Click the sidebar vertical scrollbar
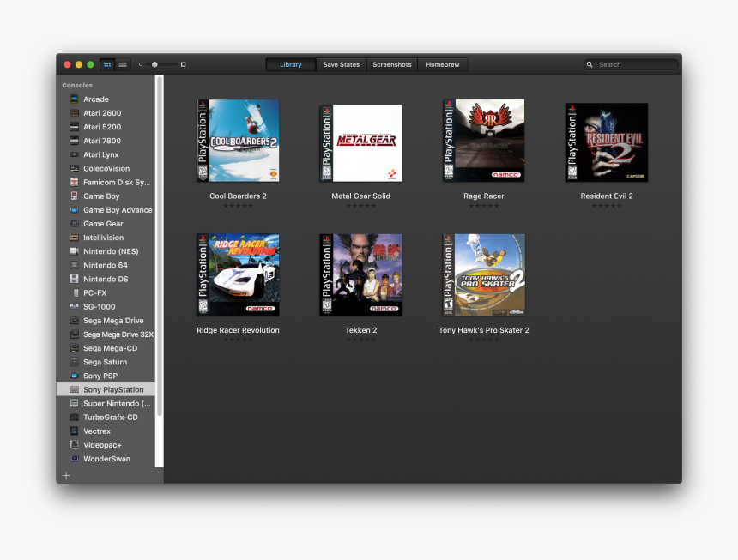The height and width of the screenshot is (560, 738). (x=160, y=246)
